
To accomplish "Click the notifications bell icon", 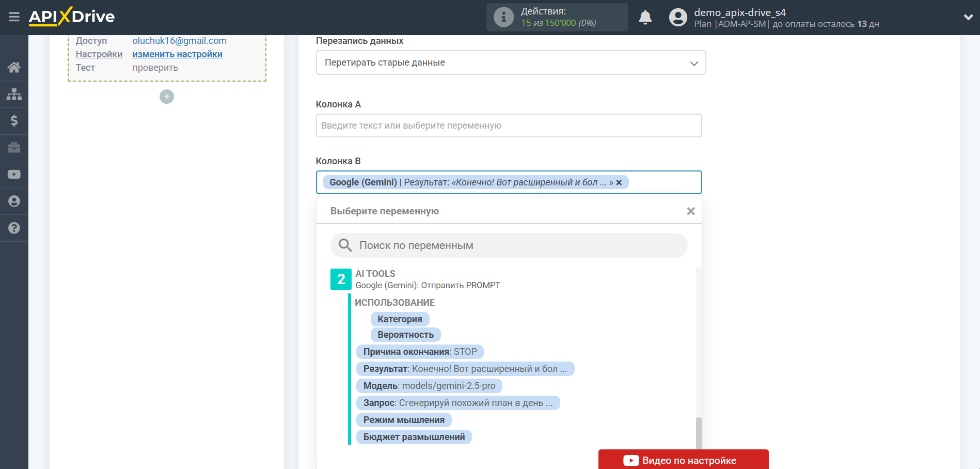I will [x=645, y=18].
